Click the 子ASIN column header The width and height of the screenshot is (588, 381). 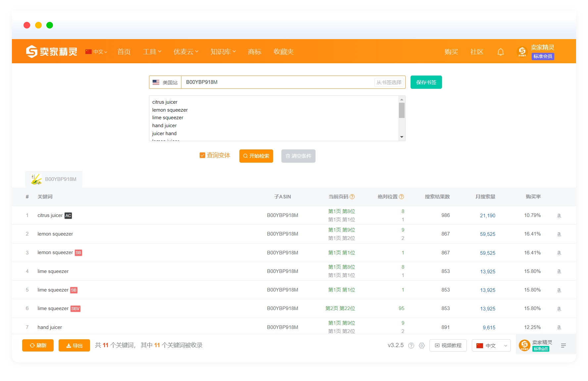pyautogui.click(x=282, y=196)
